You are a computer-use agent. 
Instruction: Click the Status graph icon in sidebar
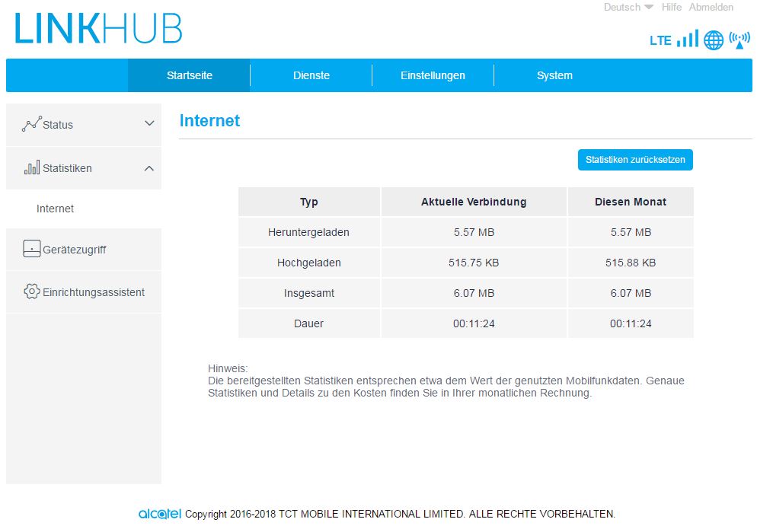click(x=31, y=125)
